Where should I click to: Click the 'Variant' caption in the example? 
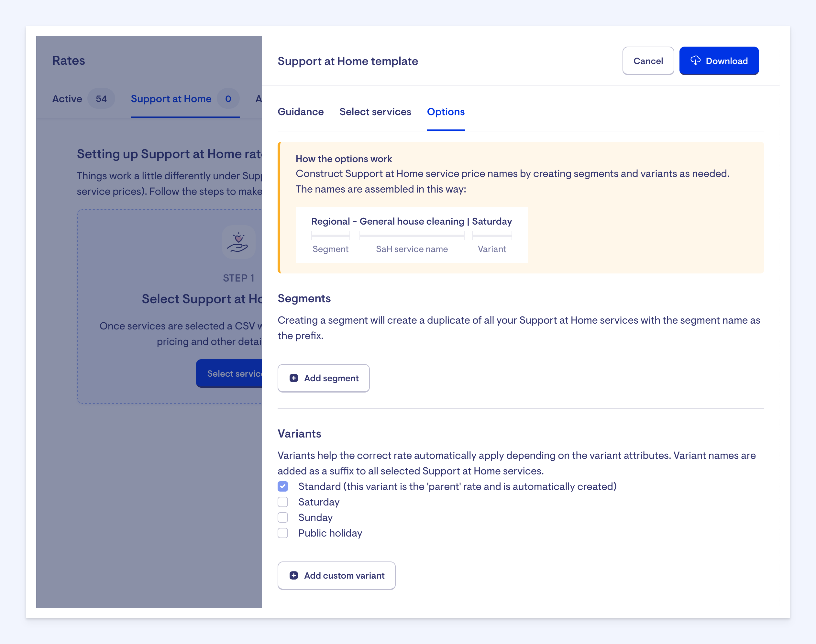[x=492, y=249]
